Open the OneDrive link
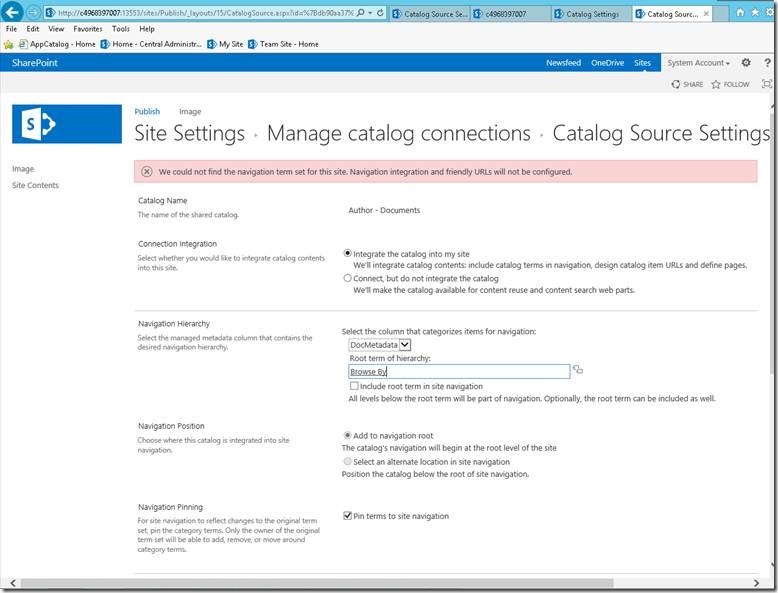The image size is (778, 593). (x=607, y=63)
